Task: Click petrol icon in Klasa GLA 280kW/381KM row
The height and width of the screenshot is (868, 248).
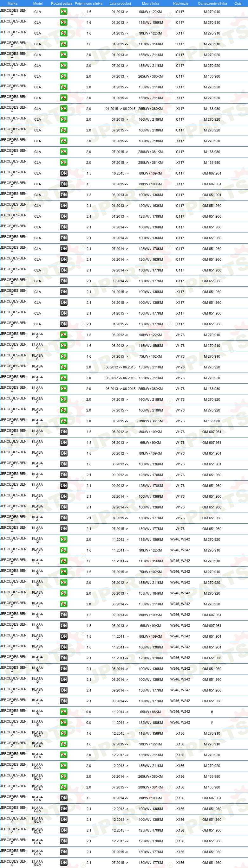Action: (63, 787)
